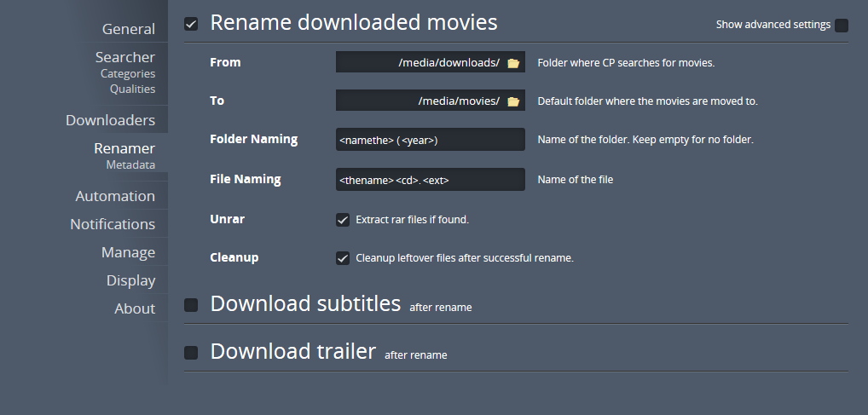
Task: Click folder icon in To field
Action: point(513,101)
